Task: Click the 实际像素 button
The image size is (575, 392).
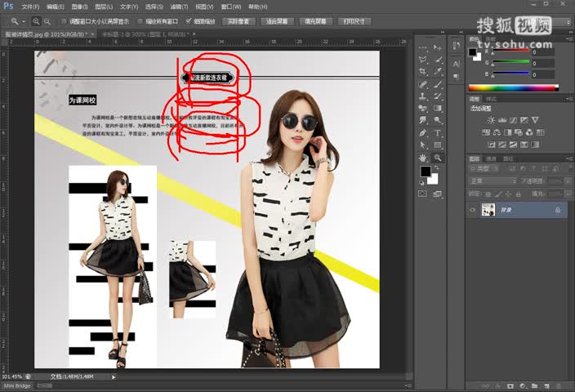Action: coord(238,21)
